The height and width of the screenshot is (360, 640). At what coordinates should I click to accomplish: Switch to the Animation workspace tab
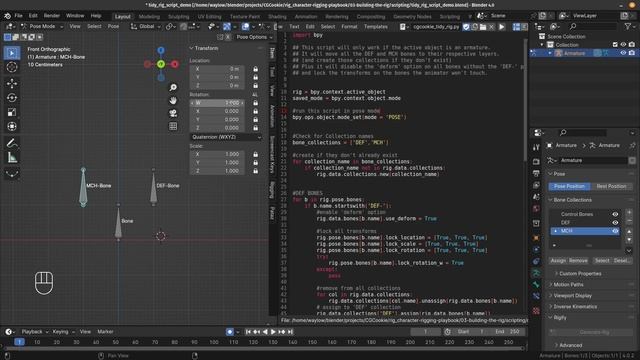[x=306, y=16]
